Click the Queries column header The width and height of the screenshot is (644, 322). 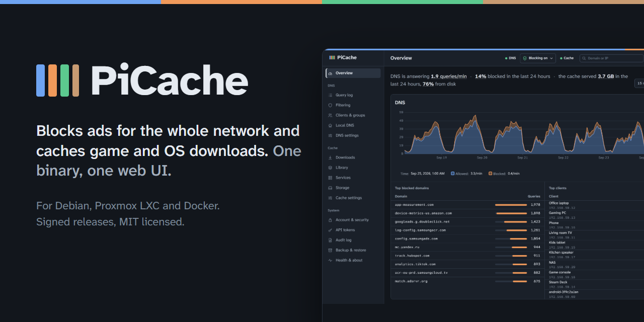(534, 196)
